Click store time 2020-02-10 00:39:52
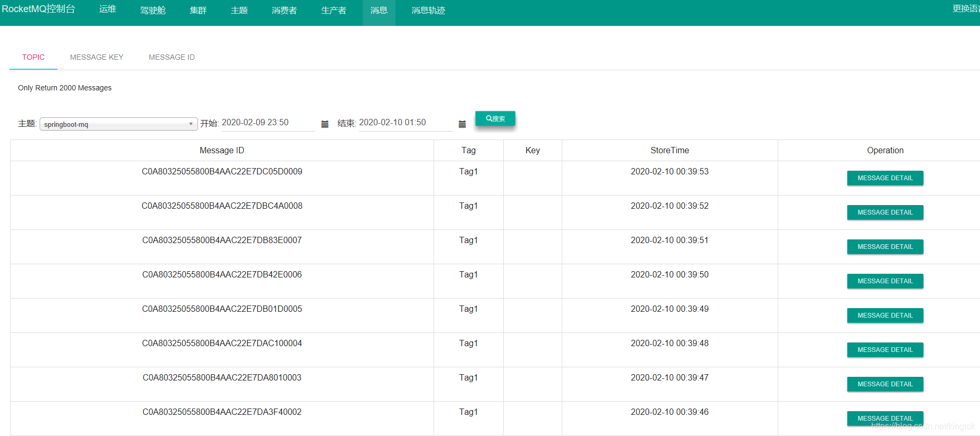980x436 pixels. tap(670, 206)
